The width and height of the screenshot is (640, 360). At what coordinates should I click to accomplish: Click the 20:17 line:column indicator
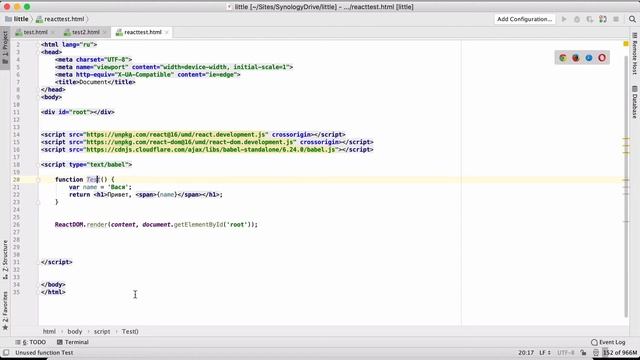(x=526, y=353)
